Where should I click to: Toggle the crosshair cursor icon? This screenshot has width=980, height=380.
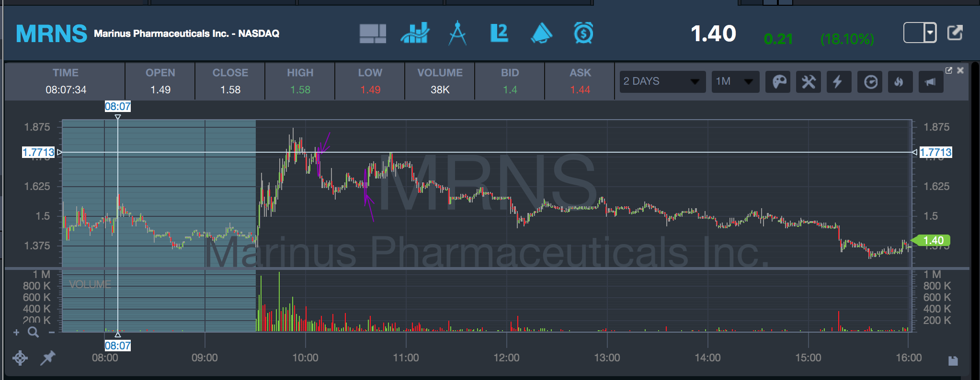click(x=20, y=358)
